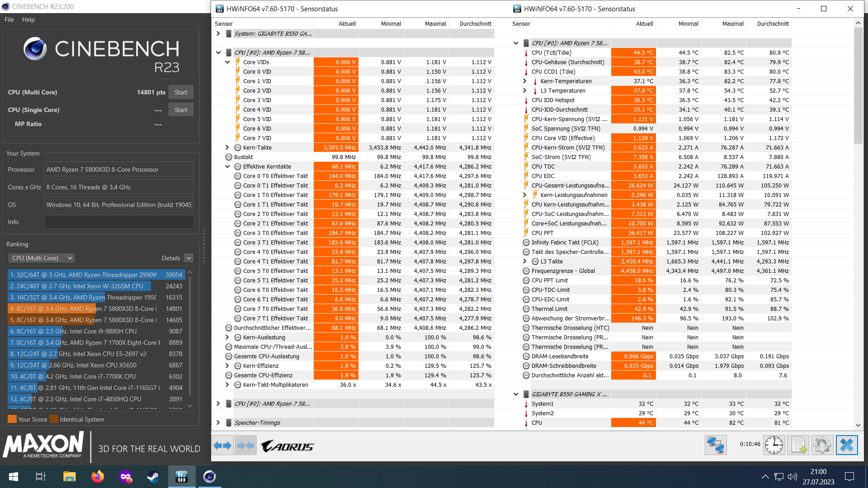The height and width of the screenshot is (488, 868).
Task: Click the clock reset timer icon
Action: click(774, 445)
